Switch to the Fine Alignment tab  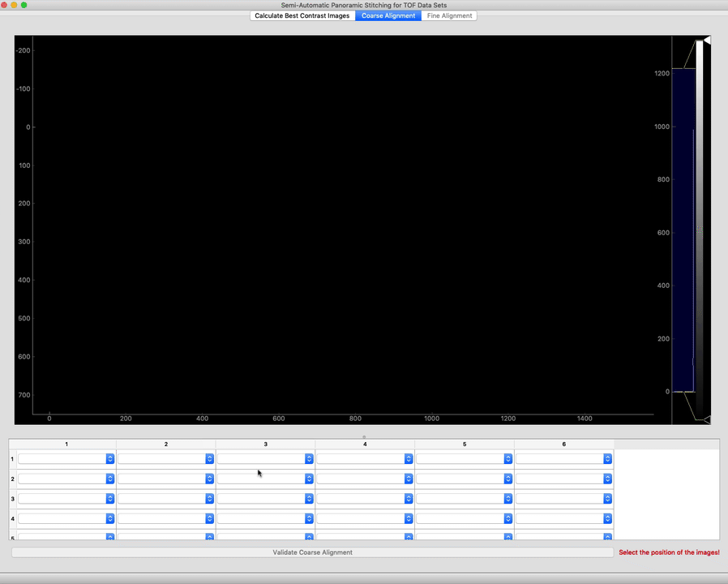coord(448,15)
